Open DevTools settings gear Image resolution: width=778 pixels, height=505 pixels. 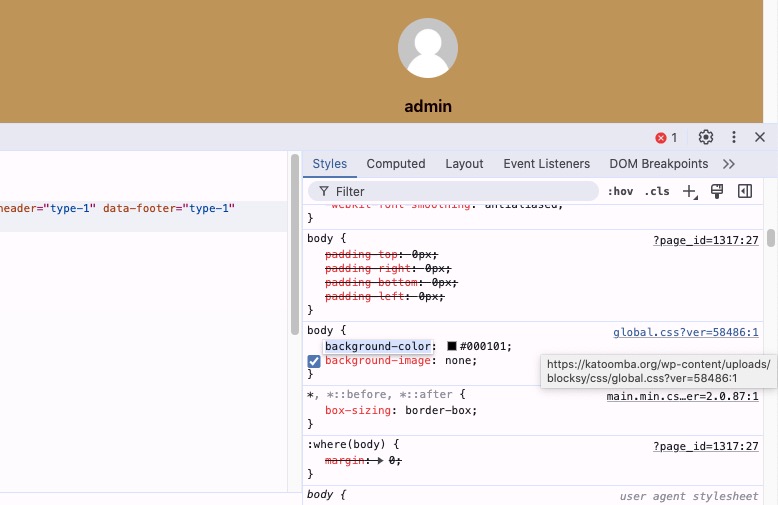[x=706, y=137]
